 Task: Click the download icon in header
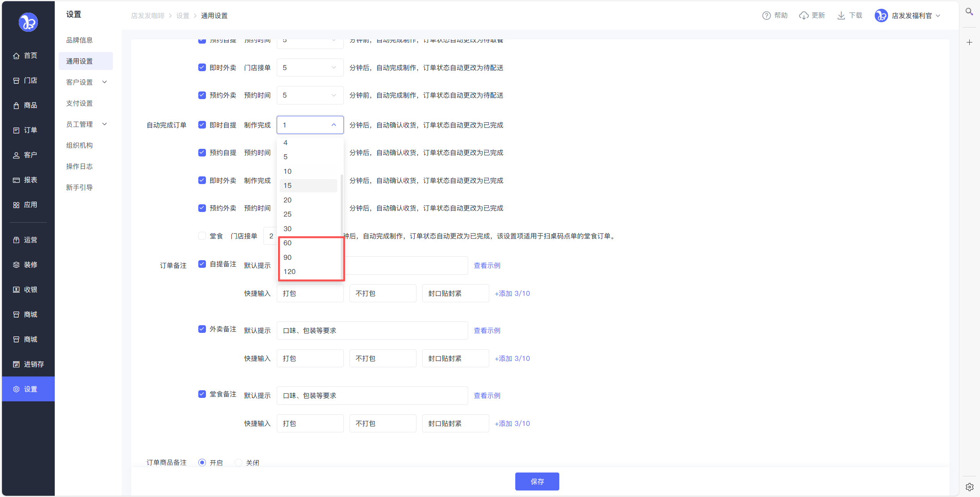[x=841, y=16]
